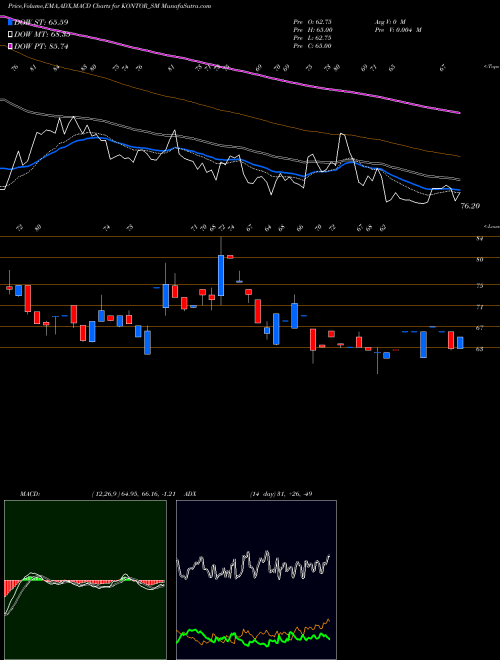Screen dimensions: 500x660
Task: Click the 75 price axis label
Action: [x=479, y=286]
